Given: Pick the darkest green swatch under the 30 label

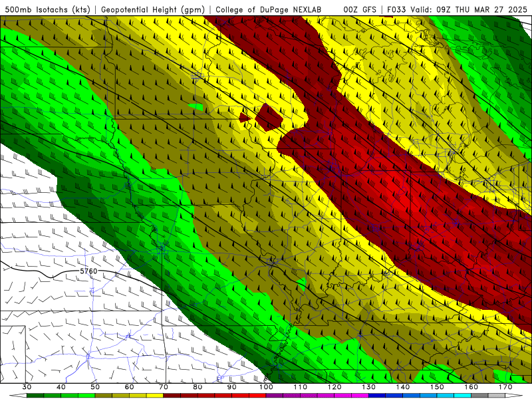Looking at the screenshot, I should [35, 396].
